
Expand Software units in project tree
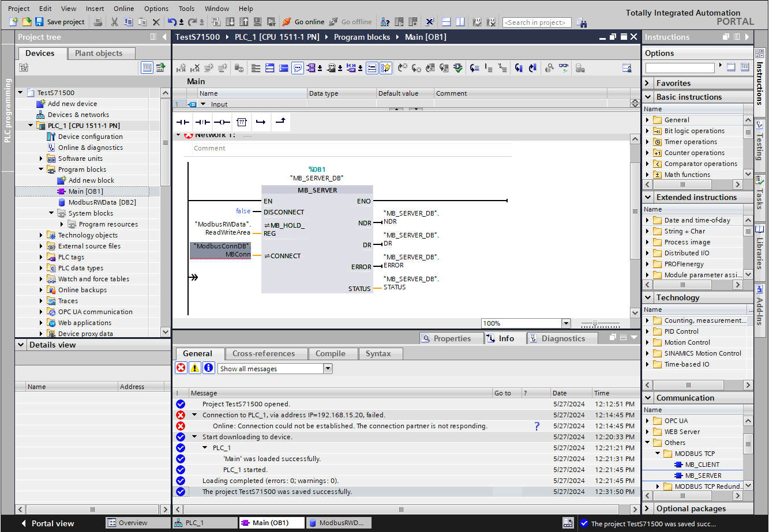click(x=42, y=159)
